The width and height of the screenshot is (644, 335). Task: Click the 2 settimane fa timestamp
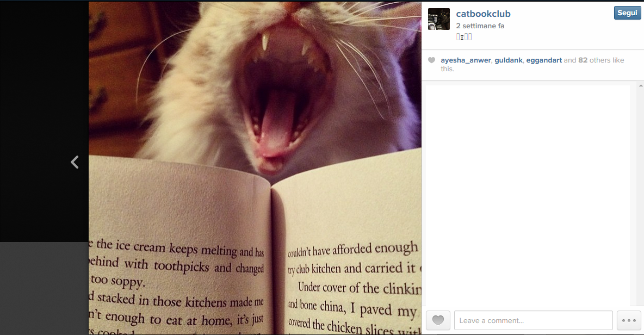pos(480,26)
